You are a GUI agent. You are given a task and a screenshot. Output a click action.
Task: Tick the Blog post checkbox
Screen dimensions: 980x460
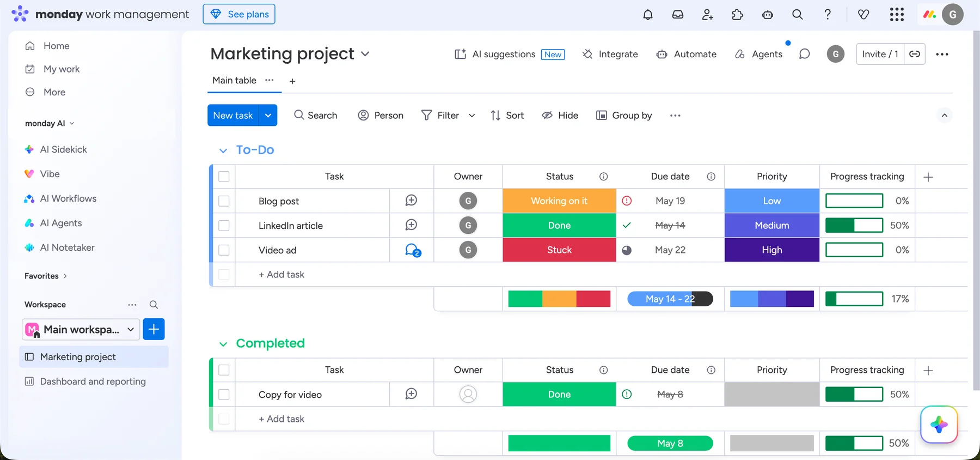[x=224, y=201]
